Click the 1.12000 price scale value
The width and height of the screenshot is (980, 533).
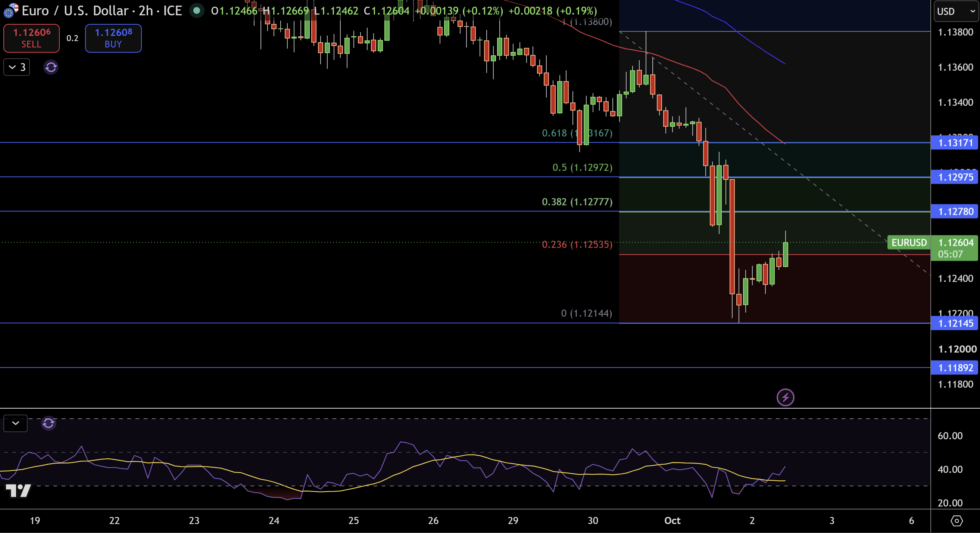957,349
